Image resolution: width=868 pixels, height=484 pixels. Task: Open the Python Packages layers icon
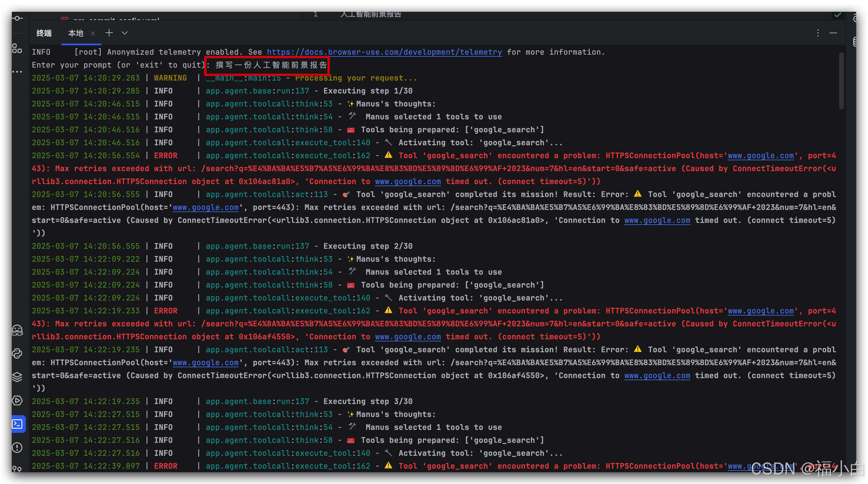pyautogui.click(x=17, y=377)
